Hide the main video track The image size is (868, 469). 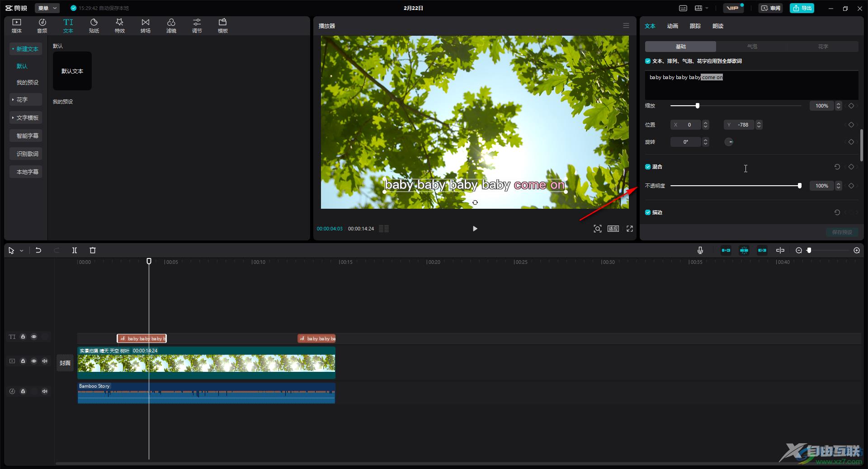(x=34, y=361)
